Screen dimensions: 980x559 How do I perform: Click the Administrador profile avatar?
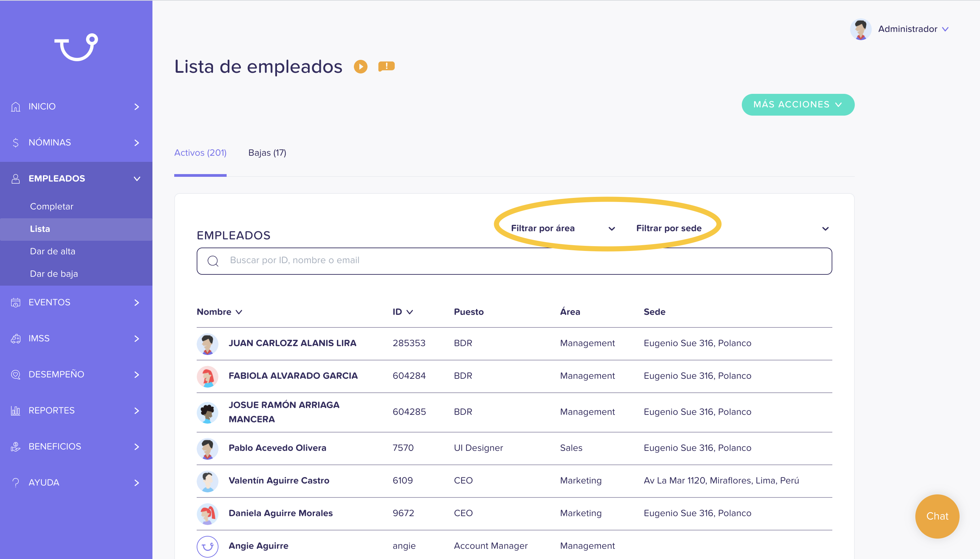pyautogui.click(x=860, y=29)
